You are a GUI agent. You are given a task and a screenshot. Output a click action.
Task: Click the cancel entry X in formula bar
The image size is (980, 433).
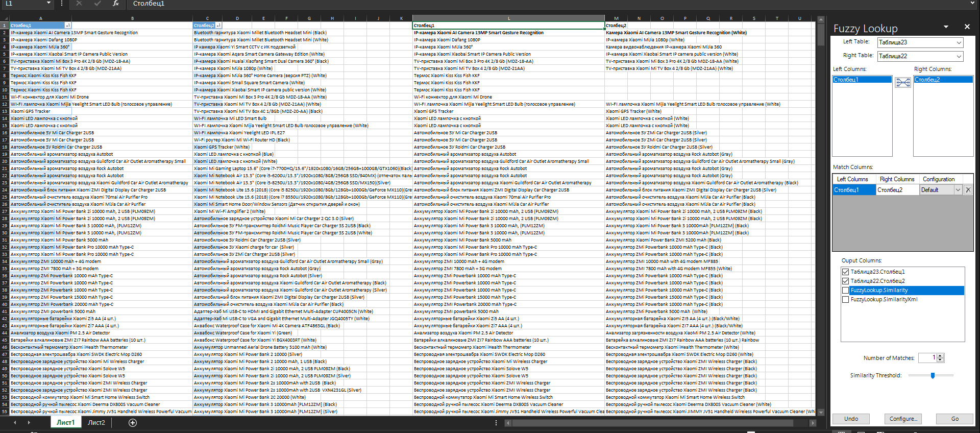(79, 4)
